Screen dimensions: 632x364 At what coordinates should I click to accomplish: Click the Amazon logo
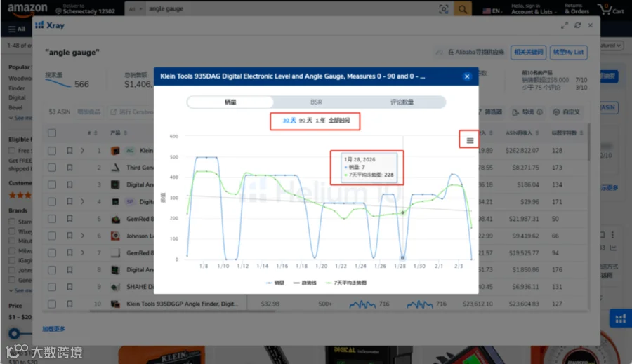(x=27, y=9)
